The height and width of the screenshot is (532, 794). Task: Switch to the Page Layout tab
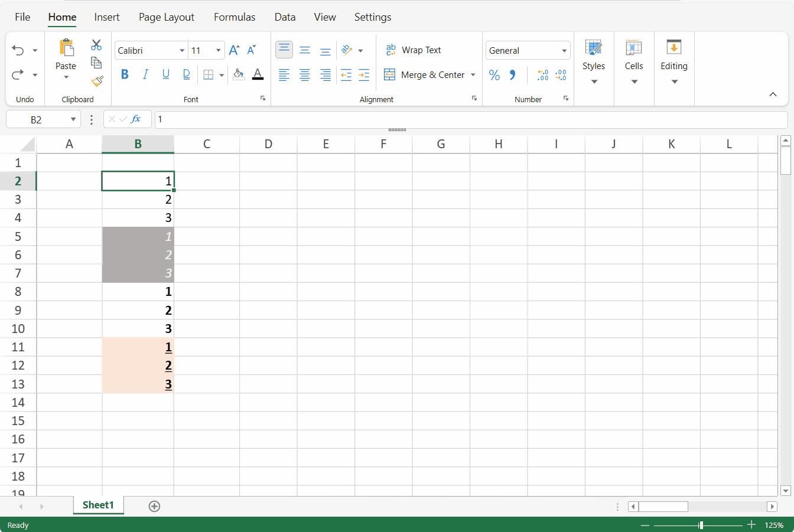pos(167,17)
